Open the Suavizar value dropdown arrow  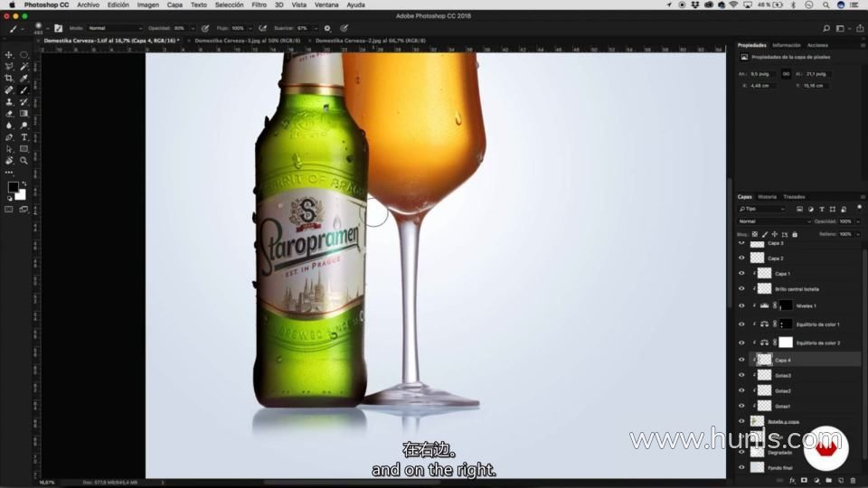(316, 28)
